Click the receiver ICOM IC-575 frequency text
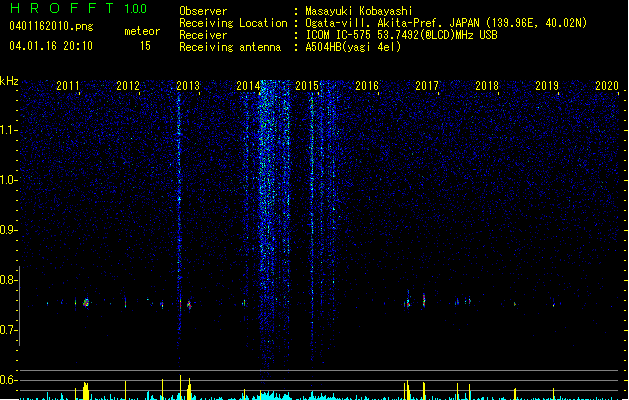This screenshot has height=400, width=629. [401, 35]
